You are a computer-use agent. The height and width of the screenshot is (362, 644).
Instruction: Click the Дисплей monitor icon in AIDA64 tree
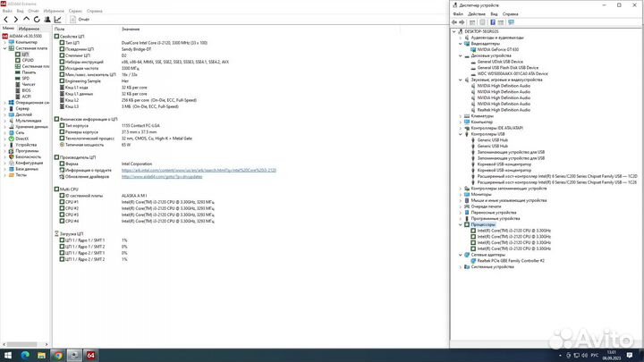(12, 114)
